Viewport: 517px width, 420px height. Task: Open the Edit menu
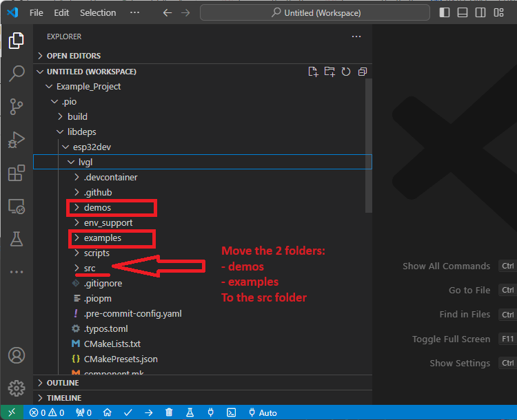click(61, 13)
